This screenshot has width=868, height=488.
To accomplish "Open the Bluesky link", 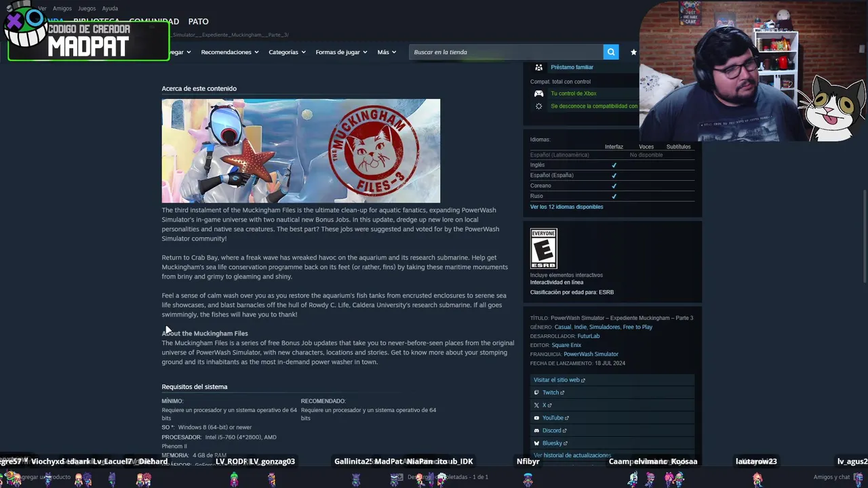I will [552, 443].
